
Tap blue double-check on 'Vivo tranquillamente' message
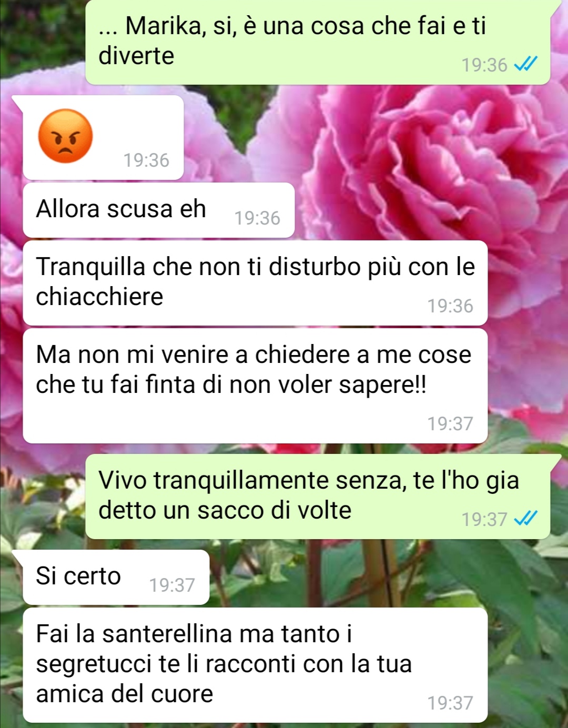coord(525,519)
